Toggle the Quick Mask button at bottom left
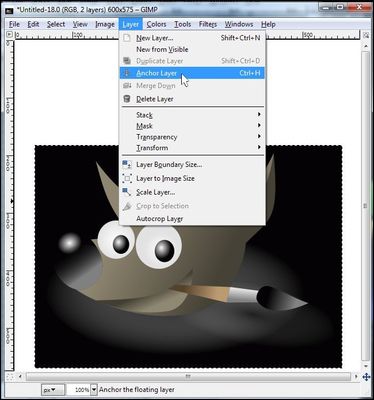Image resolution: width=374 pixels, height=400 pixels. (10, 377)
